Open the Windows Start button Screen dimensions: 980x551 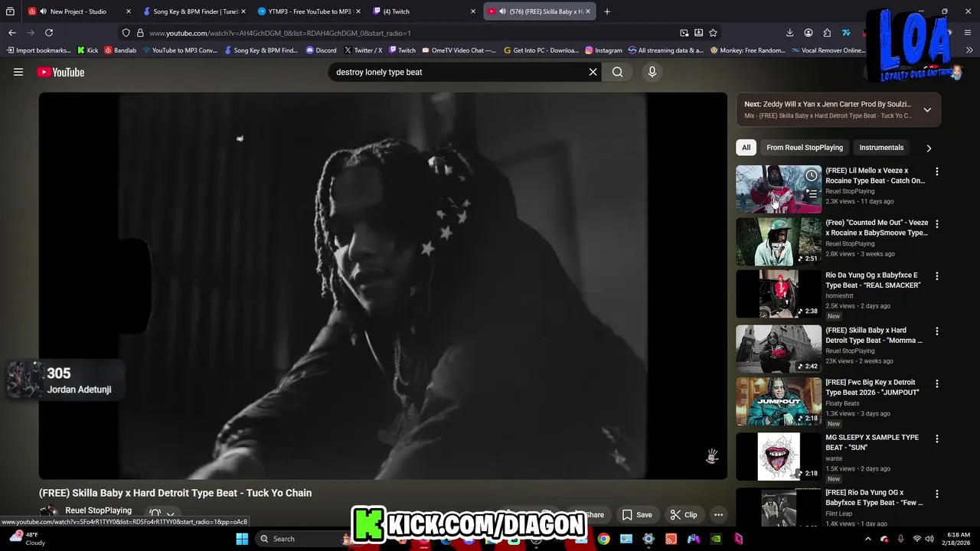242,539
